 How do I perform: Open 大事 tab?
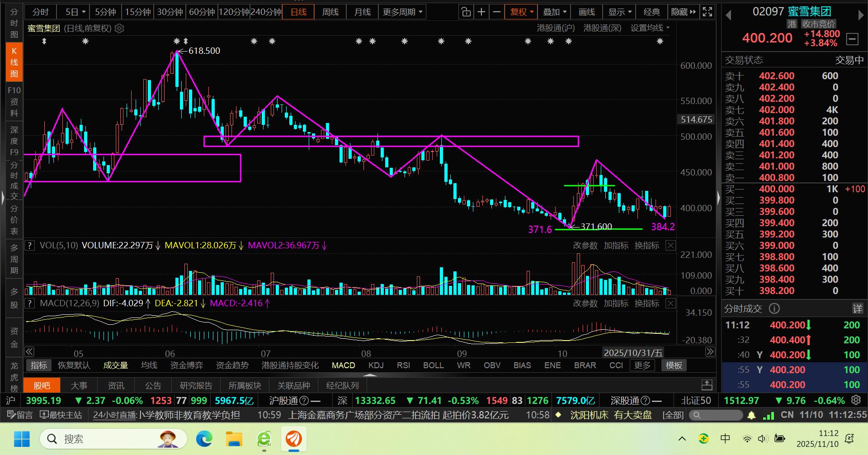click(79, 385)
